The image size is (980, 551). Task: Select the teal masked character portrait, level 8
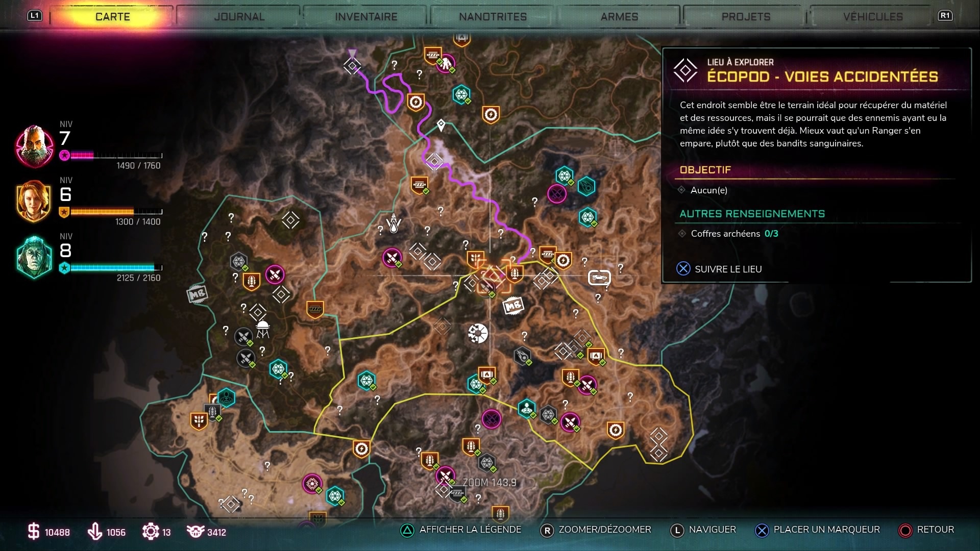pyautogui.click(x=34, y=257)
